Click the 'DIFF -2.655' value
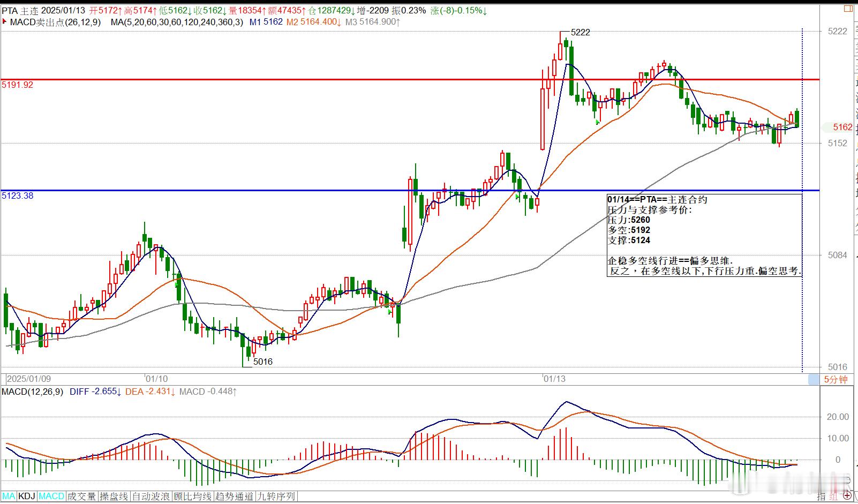Viewport: 858px width, 504px height. pyautogui.click(x=95, y=392)
